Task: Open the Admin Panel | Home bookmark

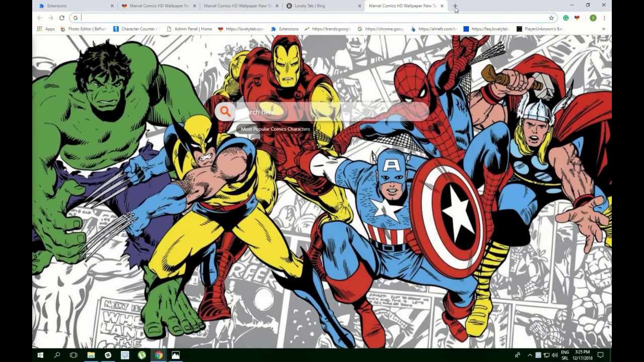Action: pos(189,29)
